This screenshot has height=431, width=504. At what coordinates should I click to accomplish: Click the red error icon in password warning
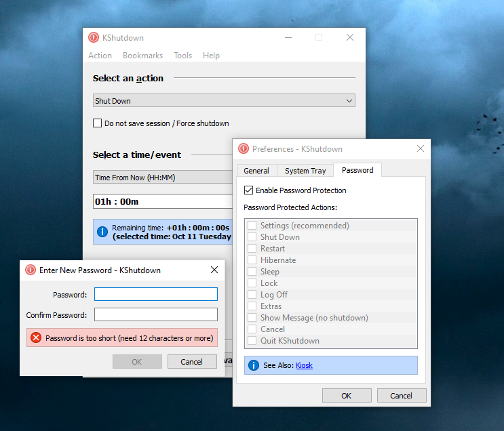(36, 338)
